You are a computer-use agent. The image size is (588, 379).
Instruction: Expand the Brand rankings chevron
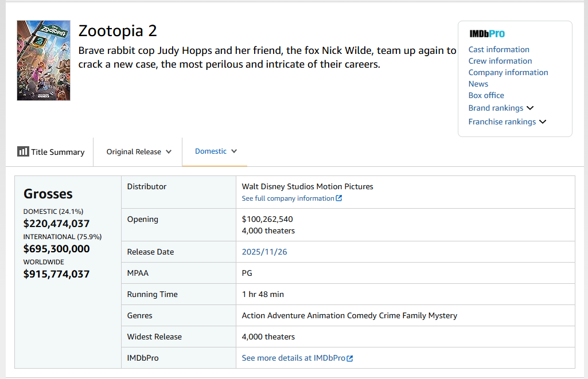click(x=530, y=108)
